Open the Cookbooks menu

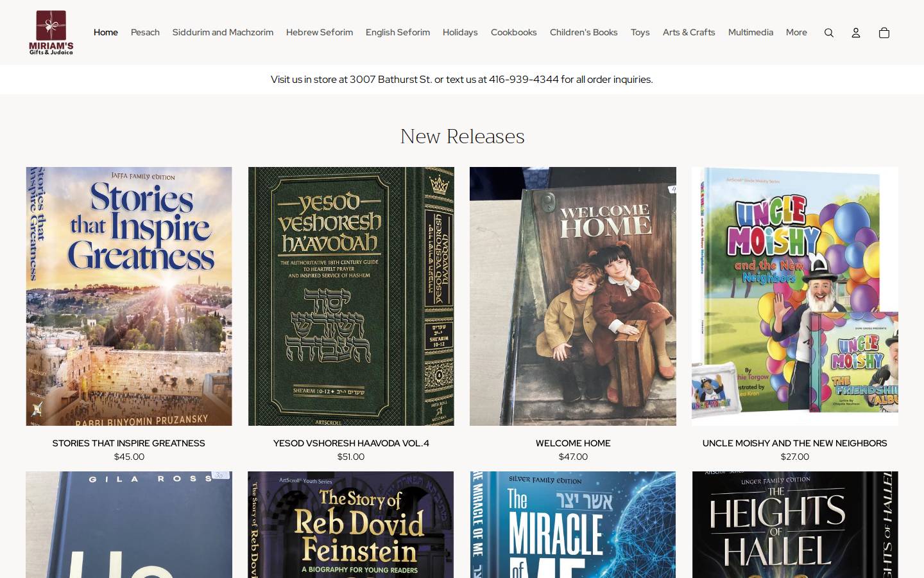pos(514,32)
